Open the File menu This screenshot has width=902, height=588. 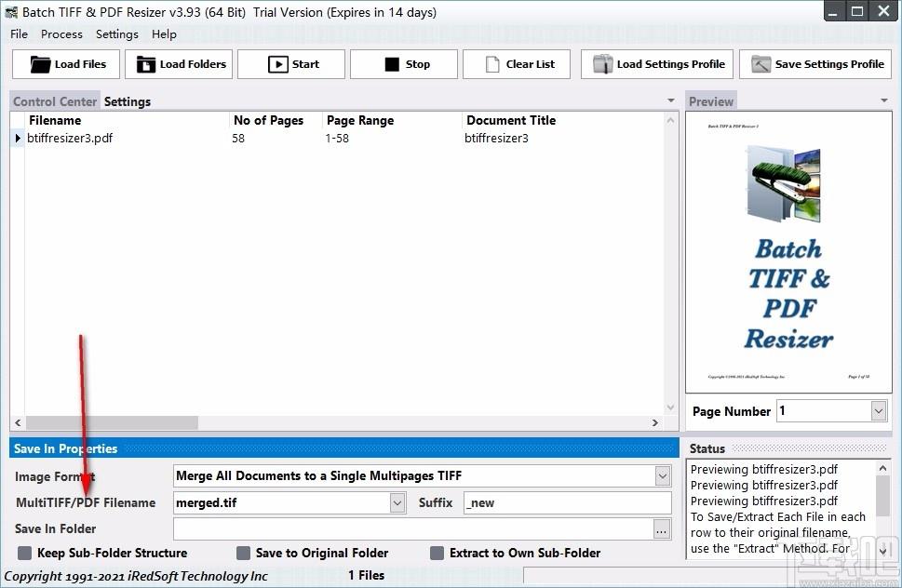click(19, 33)
